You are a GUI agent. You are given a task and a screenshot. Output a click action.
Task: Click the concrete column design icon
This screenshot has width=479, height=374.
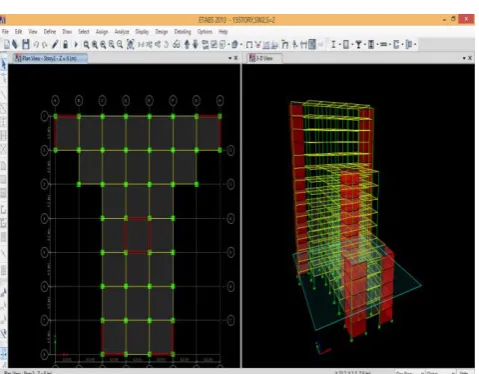[x=346, y=44]
